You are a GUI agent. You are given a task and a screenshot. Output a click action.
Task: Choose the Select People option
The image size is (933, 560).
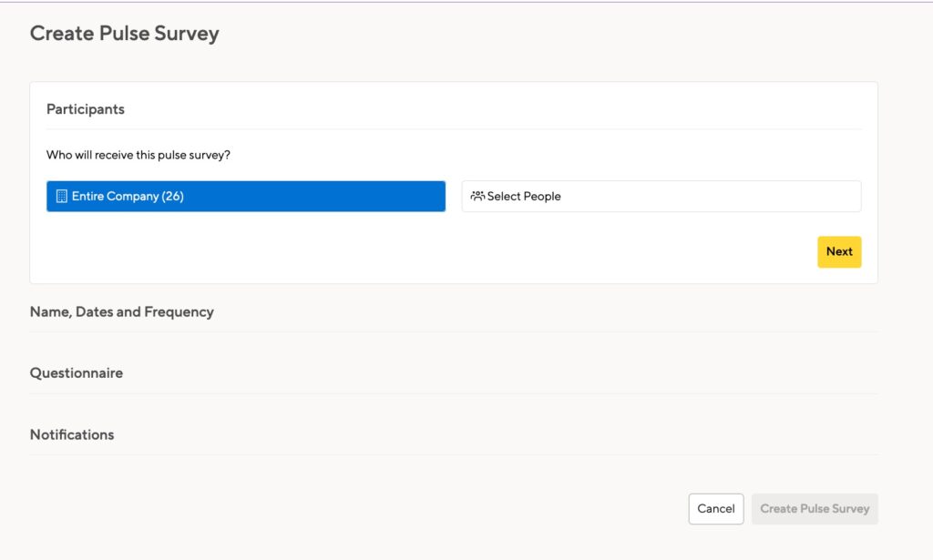pos(661,196)
